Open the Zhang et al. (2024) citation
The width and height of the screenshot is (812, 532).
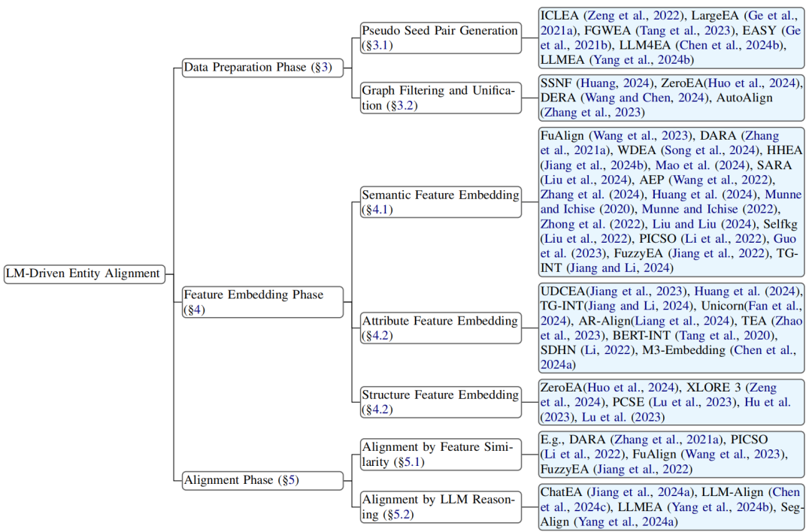pos(592,195)
